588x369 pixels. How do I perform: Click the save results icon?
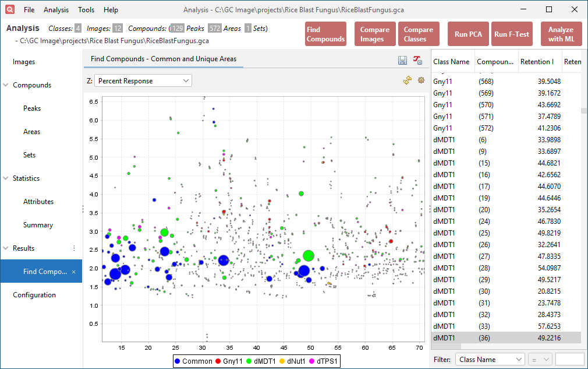[402, 61]
